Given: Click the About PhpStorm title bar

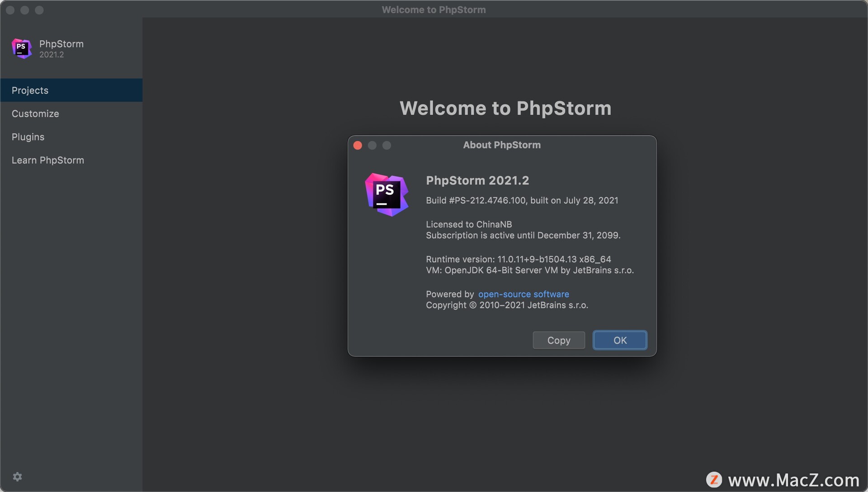Looking at the screenshot, I should point(501,145).
